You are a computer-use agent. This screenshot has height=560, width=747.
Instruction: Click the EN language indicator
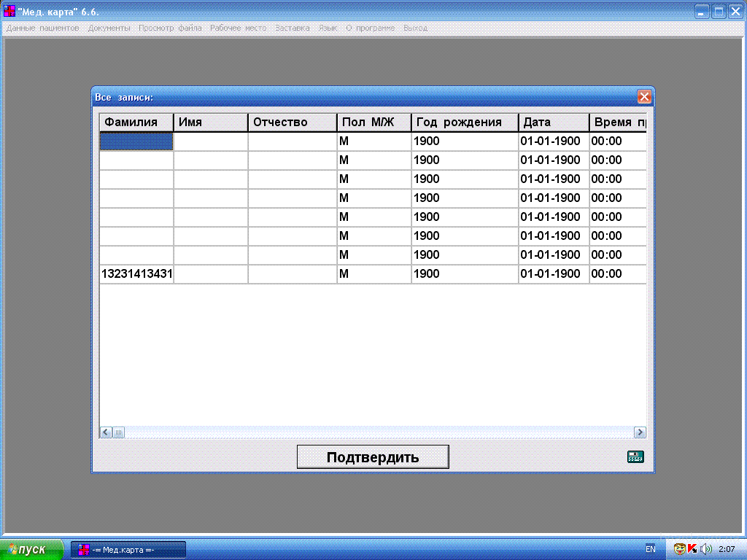[650, 548]
